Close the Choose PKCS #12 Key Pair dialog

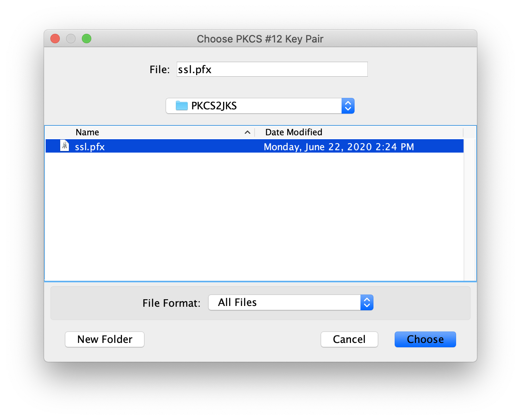55,39
